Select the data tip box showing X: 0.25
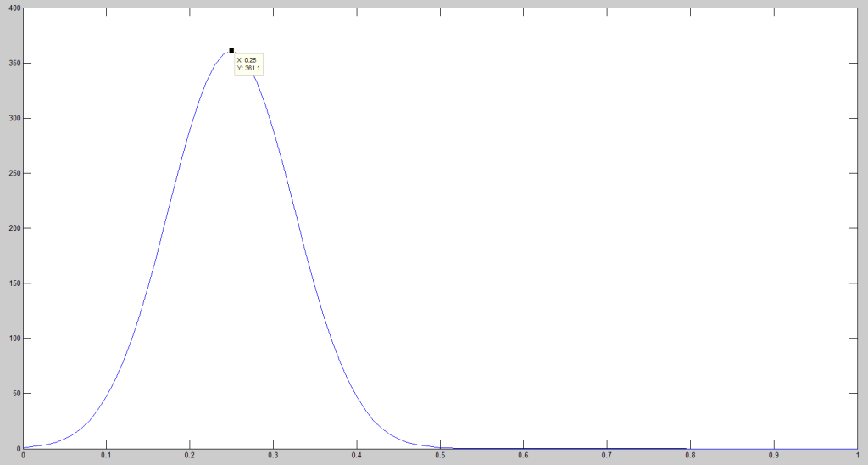 tap(248, 64)
